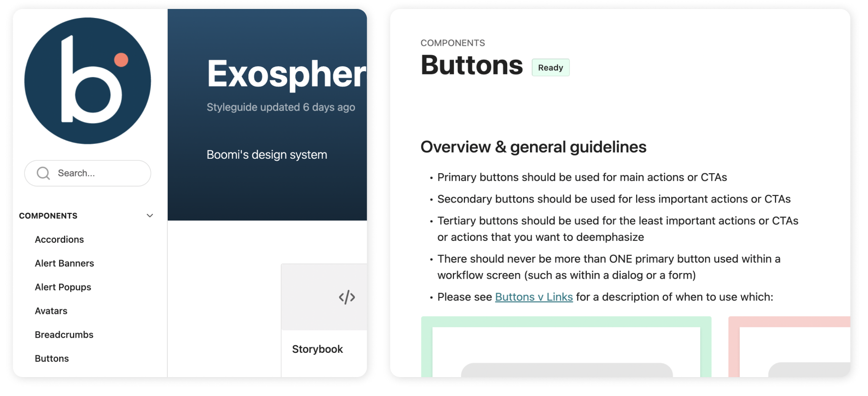Click 'Overview & general guidelines' heading
Screen dimensions: 868x396
point(533,147)
